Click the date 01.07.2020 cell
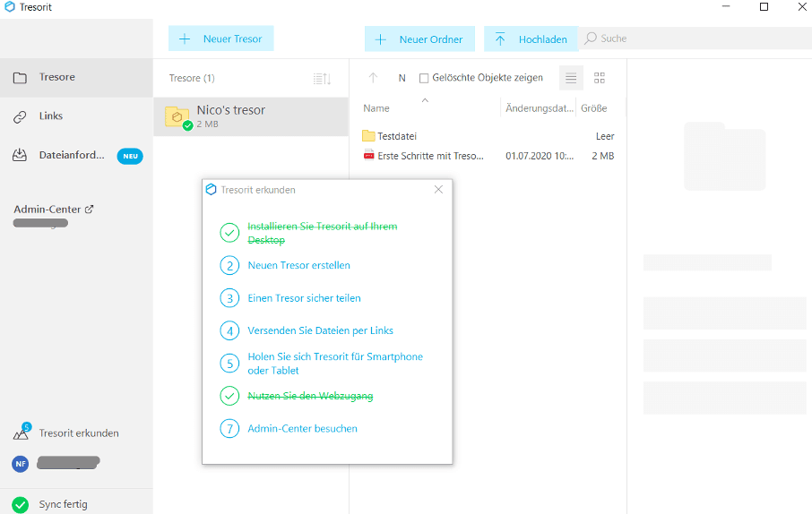The width and height of the screenshot is (812, 514). pos(540,156)
